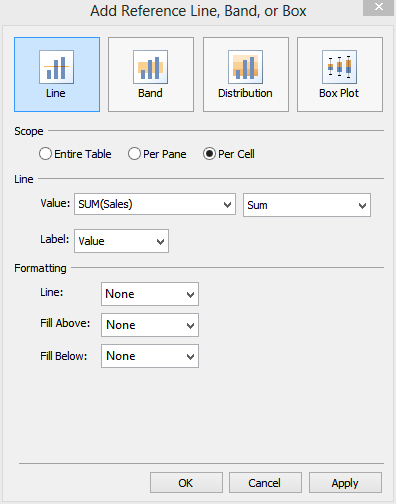Open the Fill Below dropdown
The height and width of the screenshot is (504, 396).
coord(150,356)
